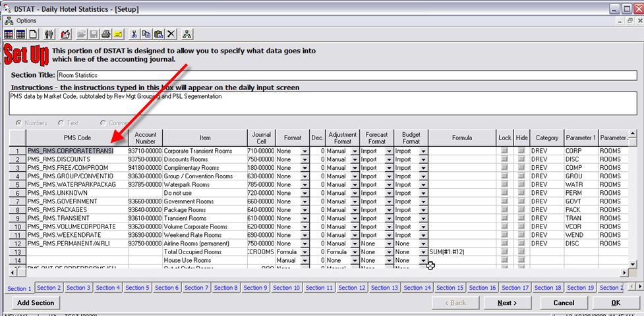Toggle Lock checkbox for House Use Rooms

[505, 260]
